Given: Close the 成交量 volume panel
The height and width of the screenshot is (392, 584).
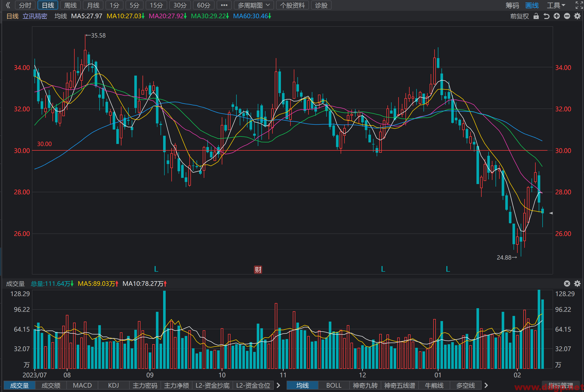Looking at the screenshot, I should [567, 284].
